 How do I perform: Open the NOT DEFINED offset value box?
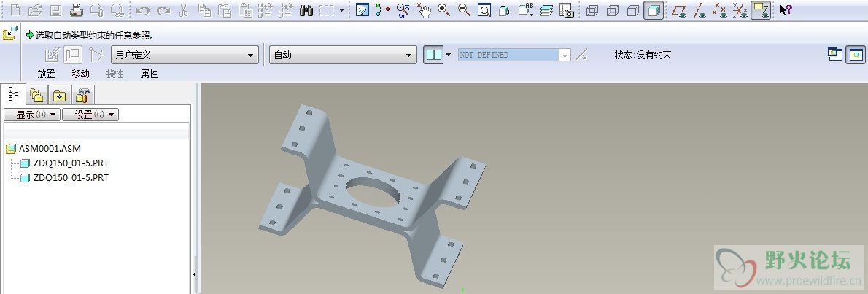pyautogui.click(x=514, y=55)
